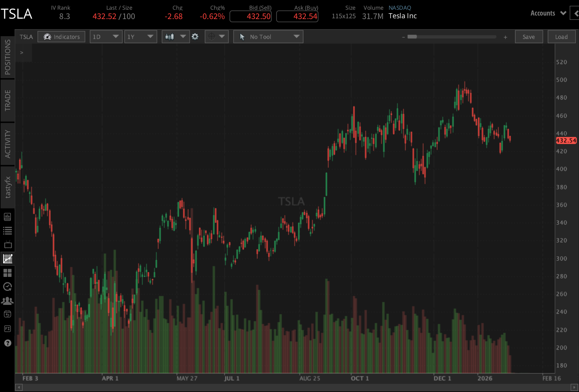The width and height of the screenshot is (579, 392).
Task: Open the help question mark icon
Action: pos(7,343)
